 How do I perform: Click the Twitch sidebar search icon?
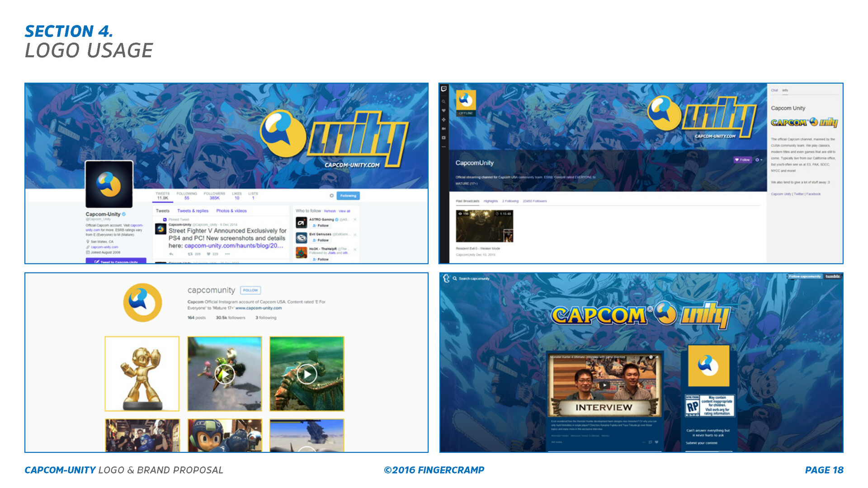[444, 102]
